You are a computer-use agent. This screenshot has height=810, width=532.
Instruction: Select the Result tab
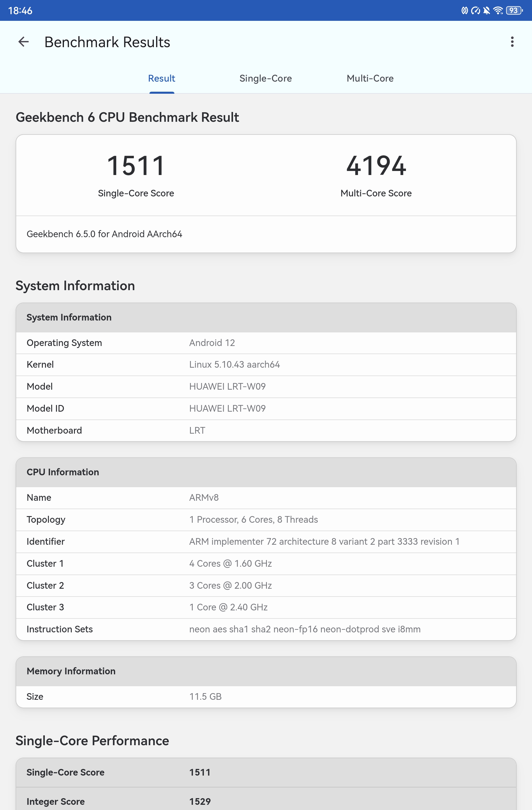(162, 78)
